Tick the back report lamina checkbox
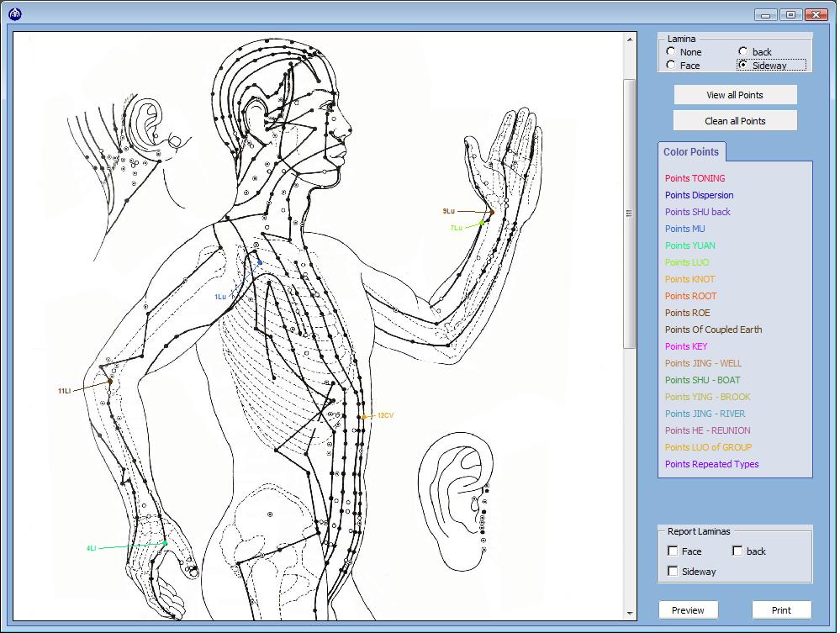Screen dimensions: 840x633 coord(737,551)
